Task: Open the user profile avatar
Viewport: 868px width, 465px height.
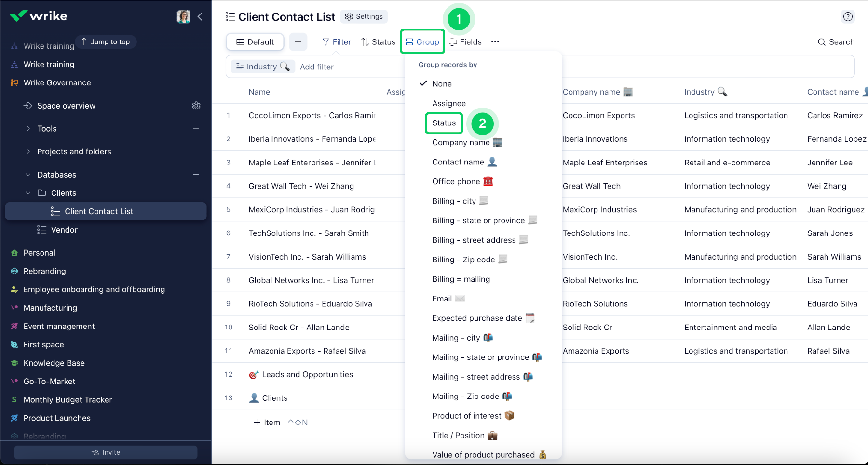Action: (x=183, y=16)
